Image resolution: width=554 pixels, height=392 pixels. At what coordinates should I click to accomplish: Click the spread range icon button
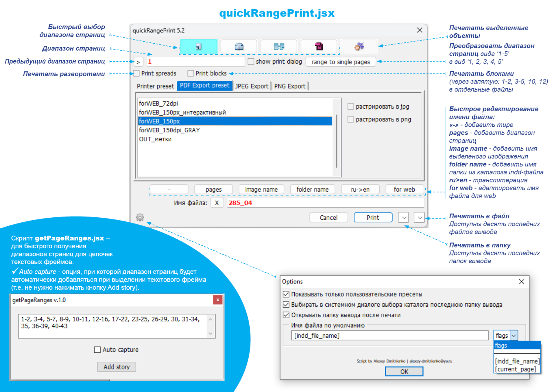click(x=239, y=46)
